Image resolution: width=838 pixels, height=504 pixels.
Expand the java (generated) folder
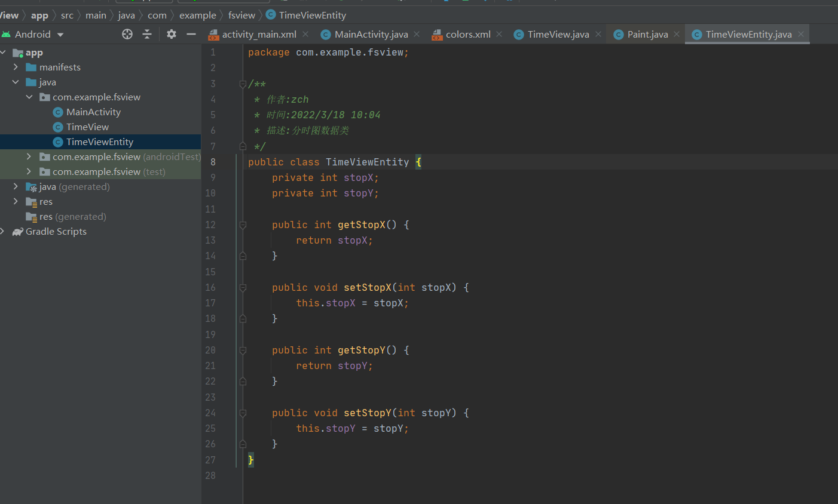point(16,187)
